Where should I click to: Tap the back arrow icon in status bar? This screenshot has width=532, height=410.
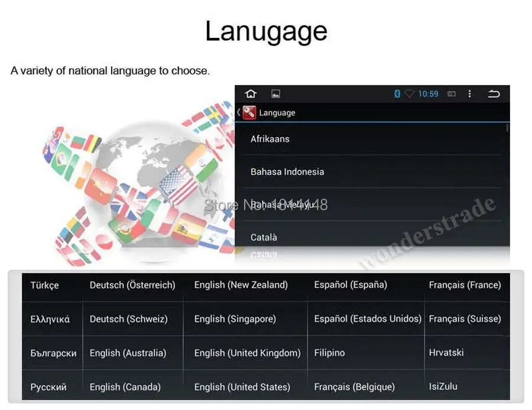[494, 93]
